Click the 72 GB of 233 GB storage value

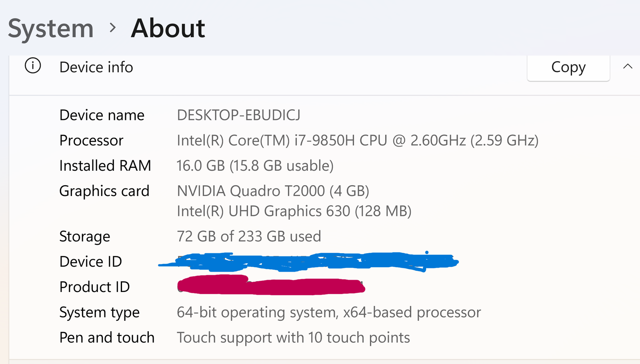point(249,236)
